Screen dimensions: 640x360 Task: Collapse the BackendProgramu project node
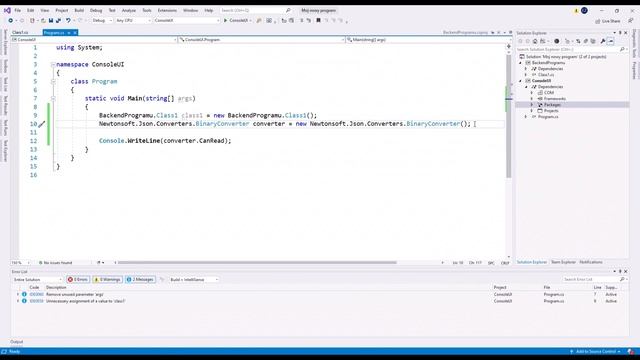(x=520, y=63)
